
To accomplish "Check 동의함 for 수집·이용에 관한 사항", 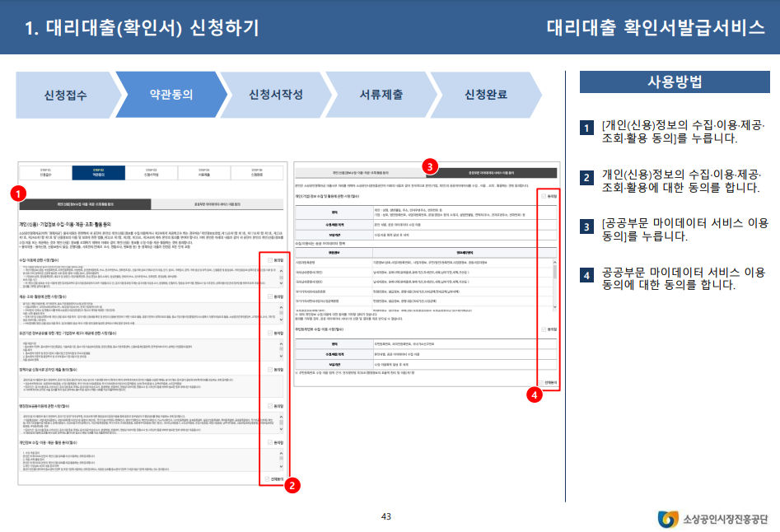I will 270,260.
